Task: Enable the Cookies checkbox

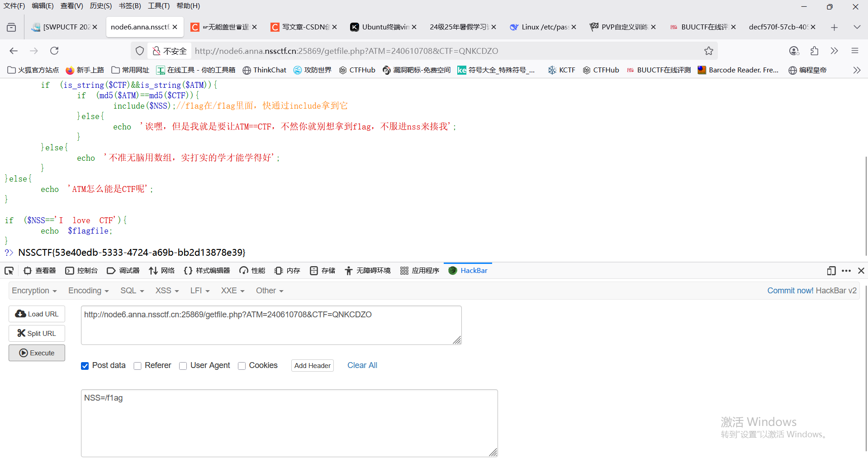Action: [242, 366]
